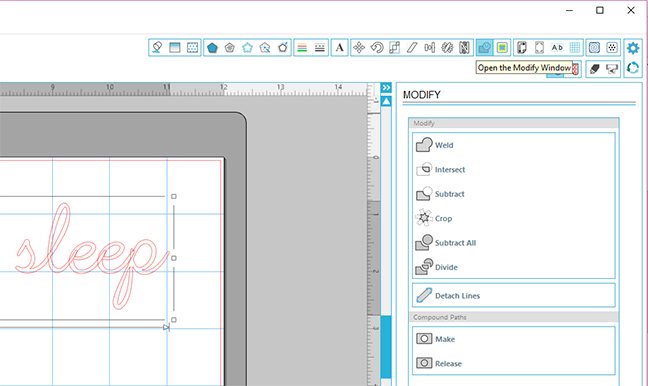Open the blue gear settings icon
The width and height of the screenshot is (648, 386).
(633, 48)
